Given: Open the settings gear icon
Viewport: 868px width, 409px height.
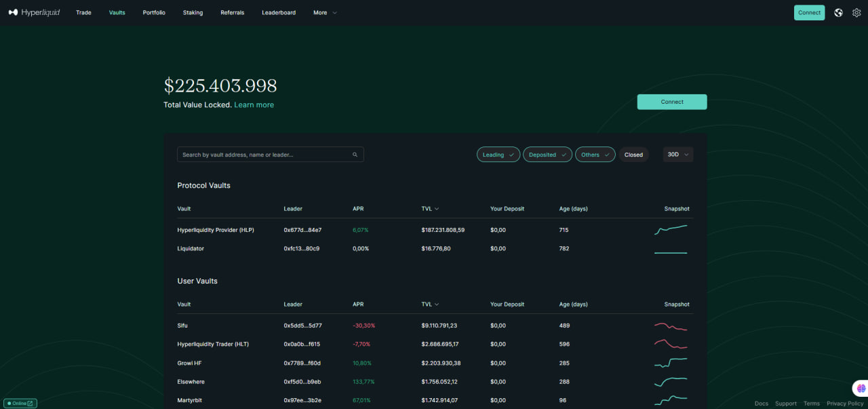Looking at the screenshot, I should [x=856, y=12].
